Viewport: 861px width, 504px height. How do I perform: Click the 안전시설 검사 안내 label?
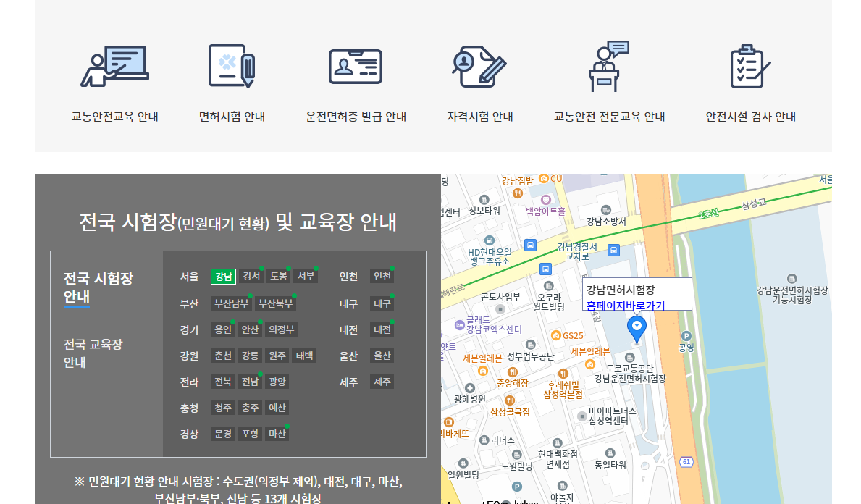pos(751,117)
